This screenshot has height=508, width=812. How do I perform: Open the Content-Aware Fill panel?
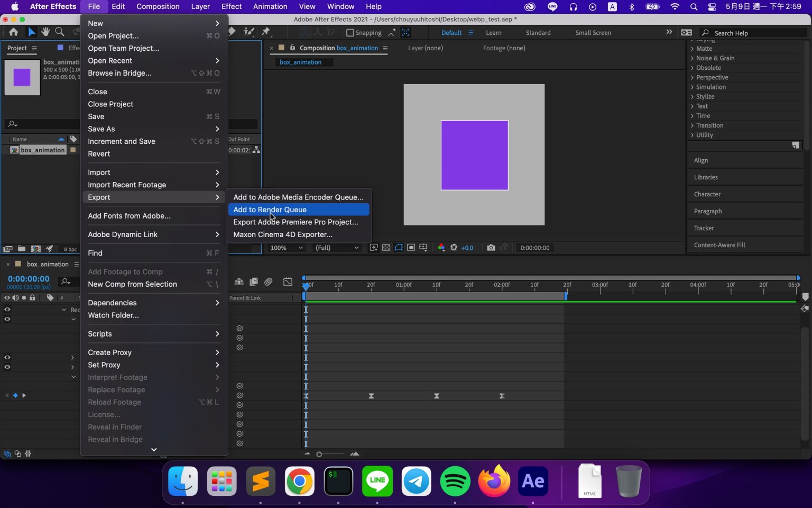pyautogui.click(x=719, y=245)
